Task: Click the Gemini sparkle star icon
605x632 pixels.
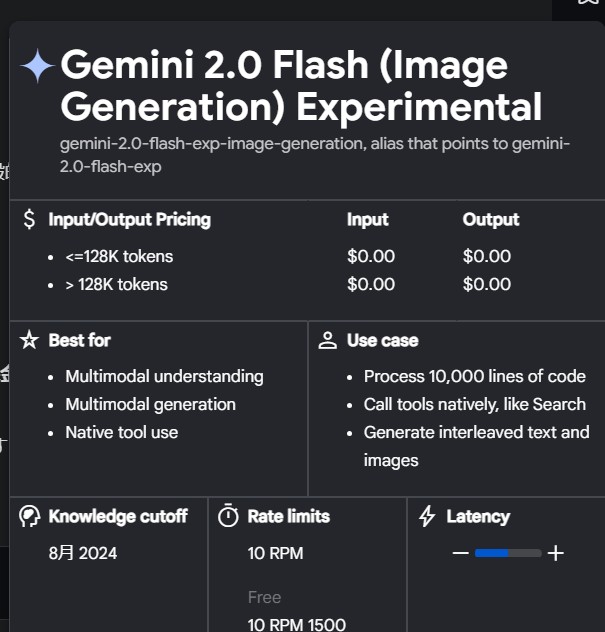Action: [37, 66]
